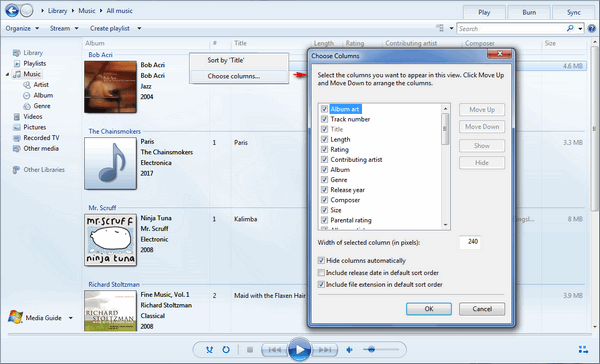Click the column list scrollbar down arrow
Screen dimensions: 600x364
[x=445, y=225]
